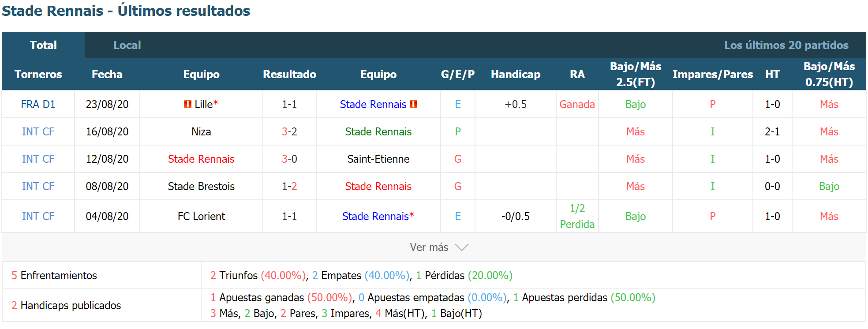The width and height of the screenshot is (868, 329).
Task: Click the Ver más text
Action: click(429, 247)
